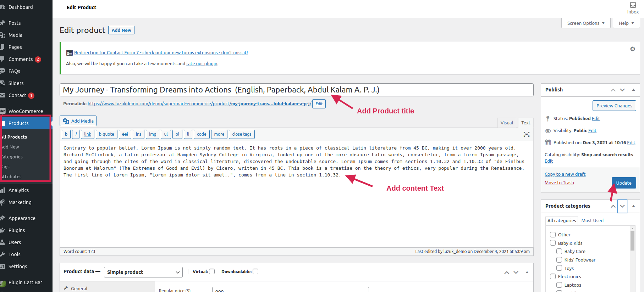The image size is (644, 292).
Task: Click the Analytics bar chart icon
Action: (2, 190)
